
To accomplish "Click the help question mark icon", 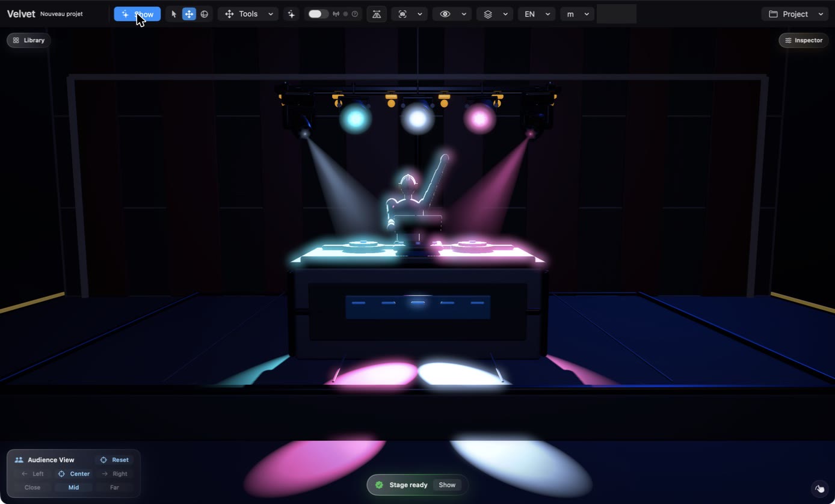I will click(355, 14).
